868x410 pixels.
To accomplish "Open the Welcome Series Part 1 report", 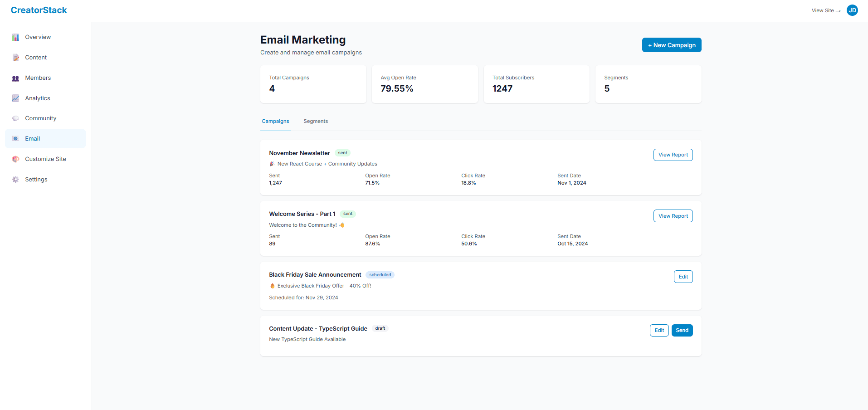I will [673, 216].
